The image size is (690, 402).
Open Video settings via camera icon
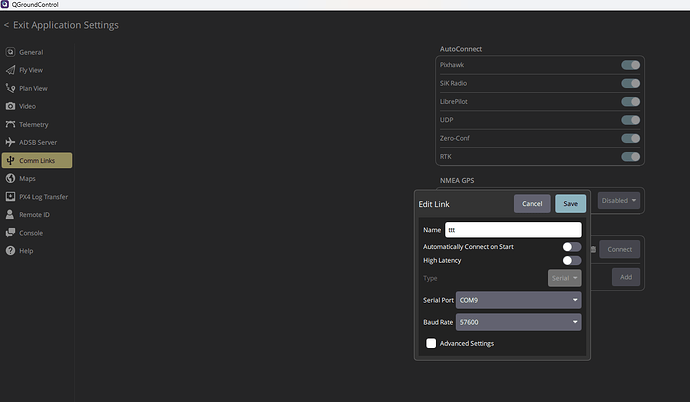coord(10,106)
